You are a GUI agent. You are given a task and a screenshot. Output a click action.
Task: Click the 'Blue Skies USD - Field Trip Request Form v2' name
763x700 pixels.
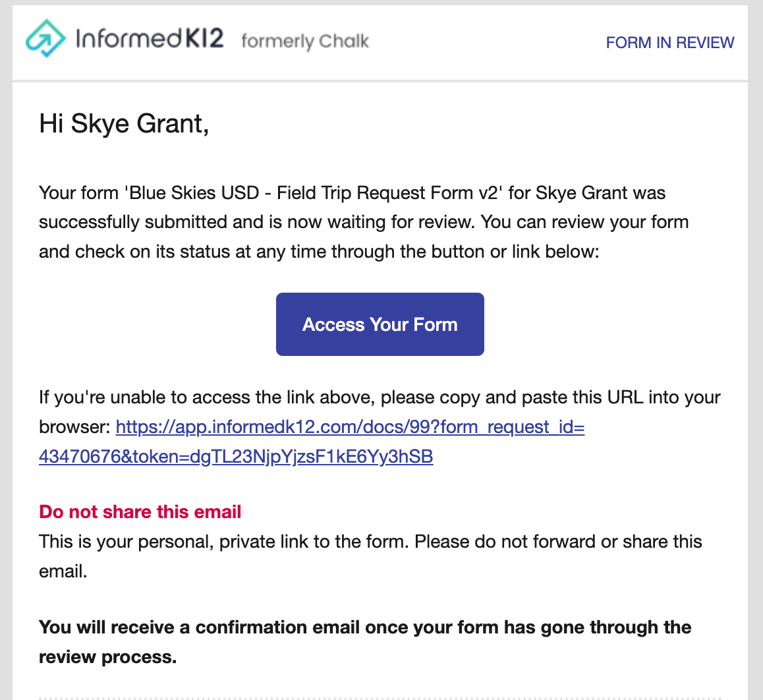[x=314, y=192]
